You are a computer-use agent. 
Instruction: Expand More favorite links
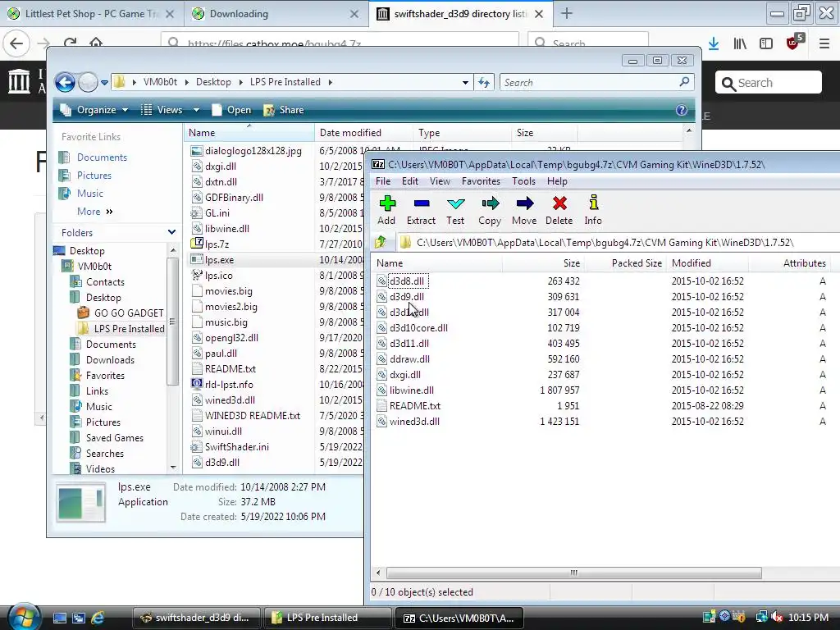click(x=95, y=212)
